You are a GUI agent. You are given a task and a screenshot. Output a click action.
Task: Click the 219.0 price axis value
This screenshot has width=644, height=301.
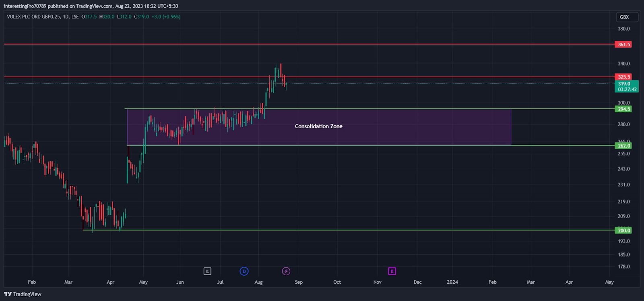(624, 202)
